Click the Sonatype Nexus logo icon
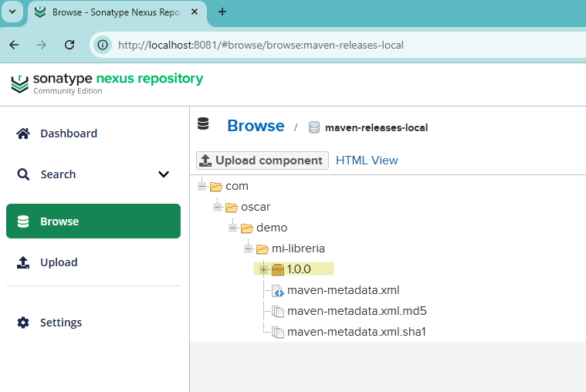Image resolution: width=586 pixels, height=392 pixels. 20,83
